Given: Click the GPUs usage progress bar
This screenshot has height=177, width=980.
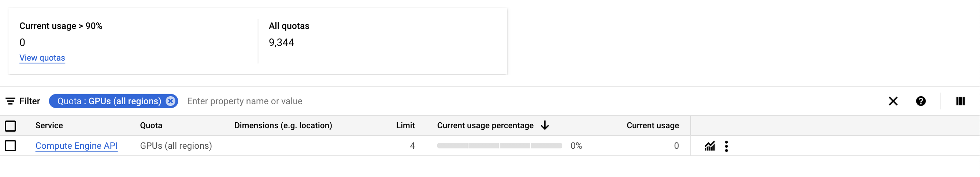Looking at the screenshot, I should (x=500, y=146).
